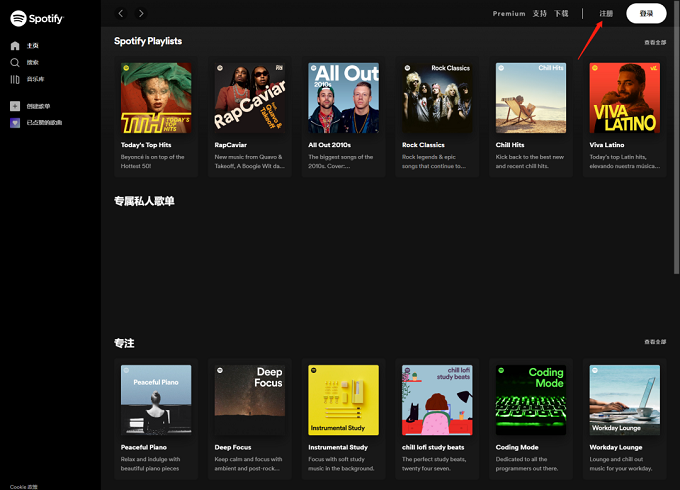Viewport: 680px width, 490px height.
Task: Open the Your Library icon
Action: pos(15,79)
